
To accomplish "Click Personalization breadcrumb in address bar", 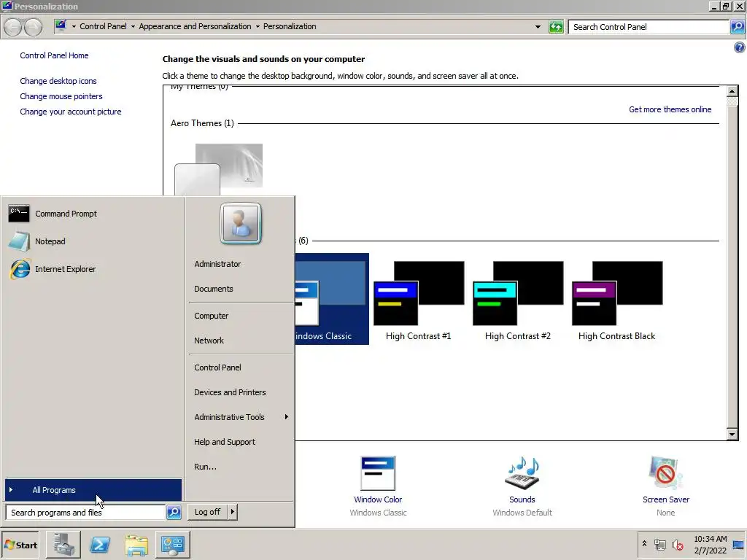I will coord(290,27).
